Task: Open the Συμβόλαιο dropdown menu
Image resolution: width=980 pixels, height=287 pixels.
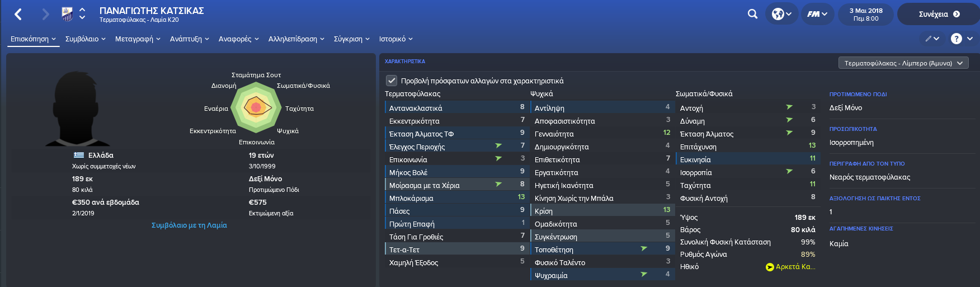Action: pos(86,39)
